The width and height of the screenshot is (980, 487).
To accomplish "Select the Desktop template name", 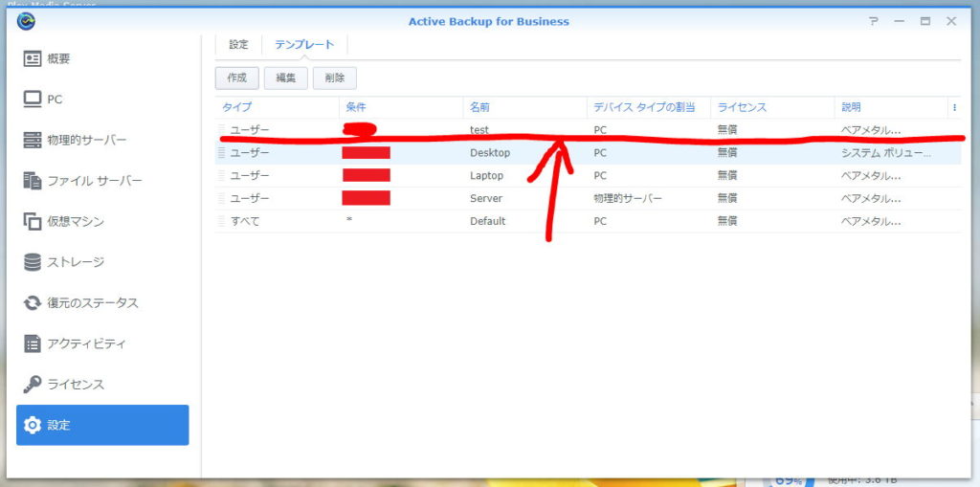I will pyautogui.click(x=490, y=152).
